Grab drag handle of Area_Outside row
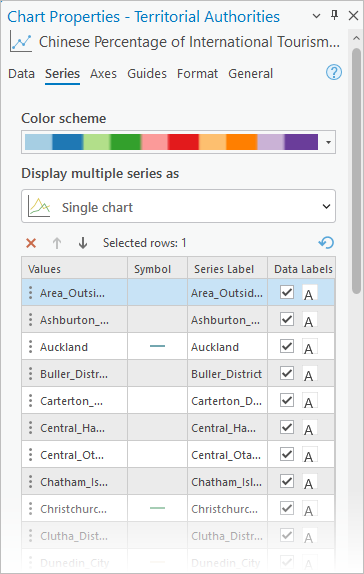The image size is (364, 574). pos(30,292)
